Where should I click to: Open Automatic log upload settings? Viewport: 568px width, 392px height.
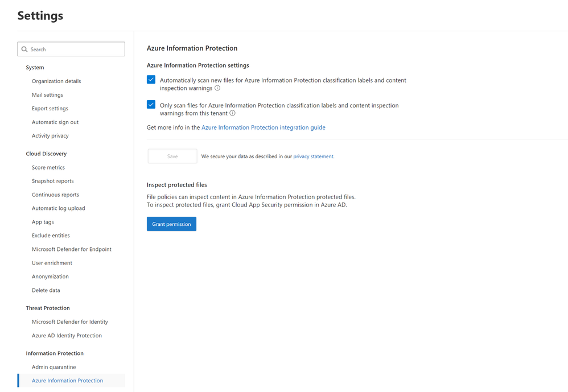tap(58, 208)
